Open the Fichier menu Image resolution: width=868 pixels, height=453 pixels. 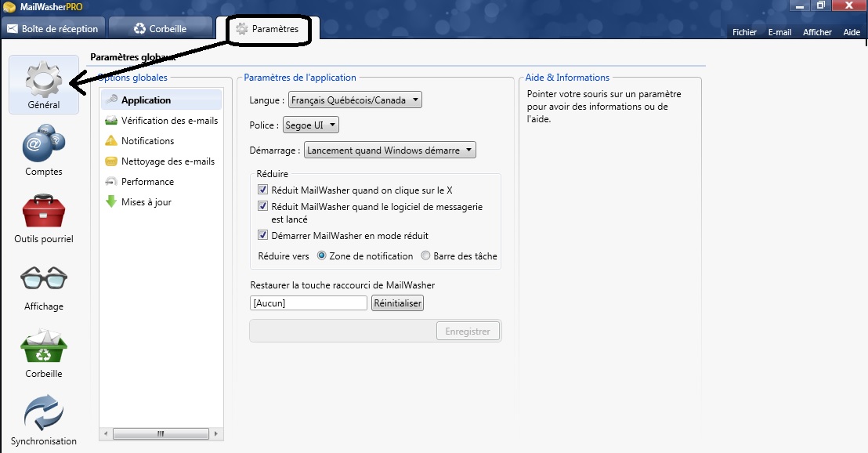744,32
